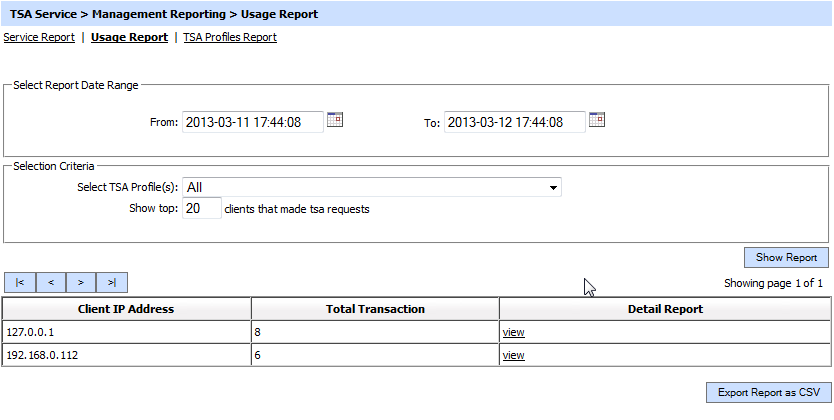
Task: View detail report for 127.0.0.1
Action: coord(513,332)
